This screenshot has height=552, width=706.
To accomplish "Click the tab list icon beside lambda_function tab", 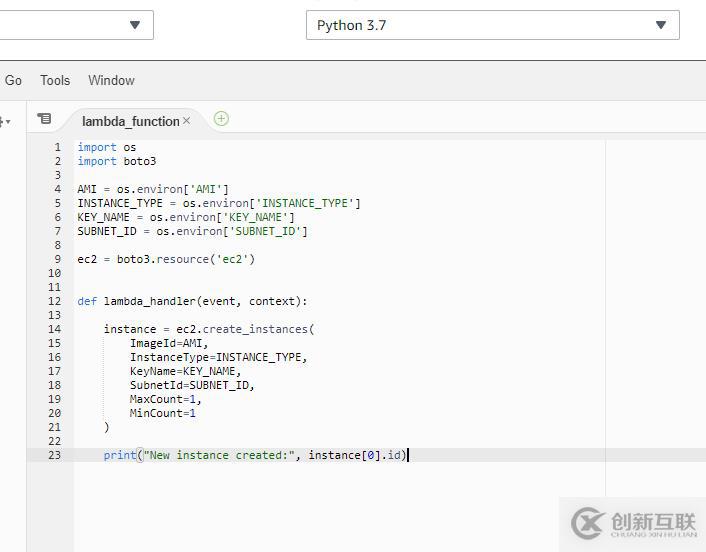I will pos(44,118).
